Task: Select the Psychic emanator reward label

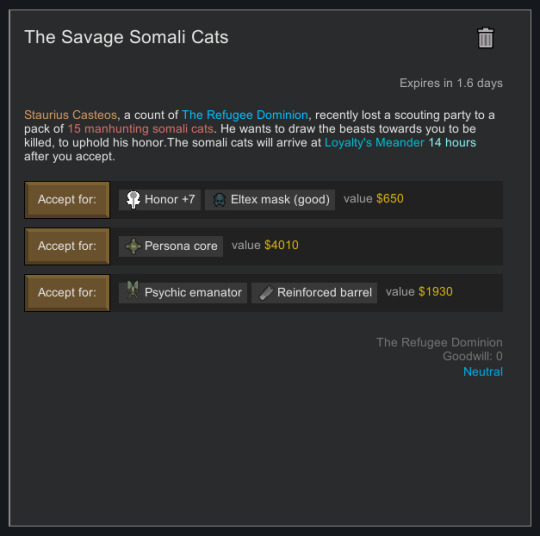Action: pyautogui.click(x=193, y=292)
